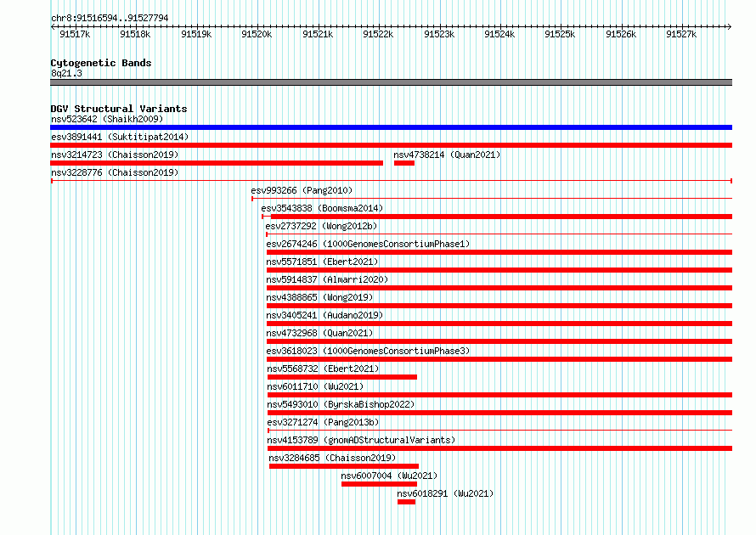This screenshot has width=756, height=535.
Task: Open nsv4388865 (Wong2019) variant label
Action: point(319,297)
